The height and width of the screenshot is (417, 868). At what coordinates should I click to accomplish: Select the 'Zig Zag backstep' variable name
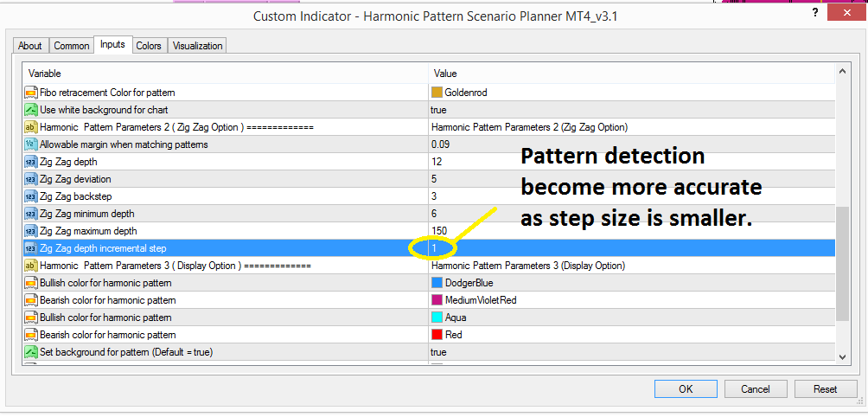click(x=74, y=196)
